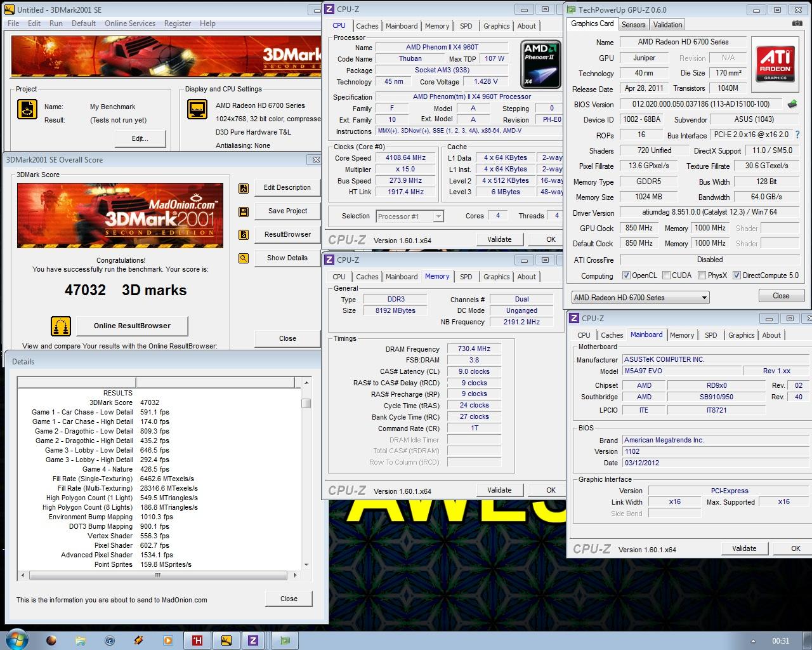Click the Online ResultBrowser button
812x650 pixels.
(x=132, y=326)
